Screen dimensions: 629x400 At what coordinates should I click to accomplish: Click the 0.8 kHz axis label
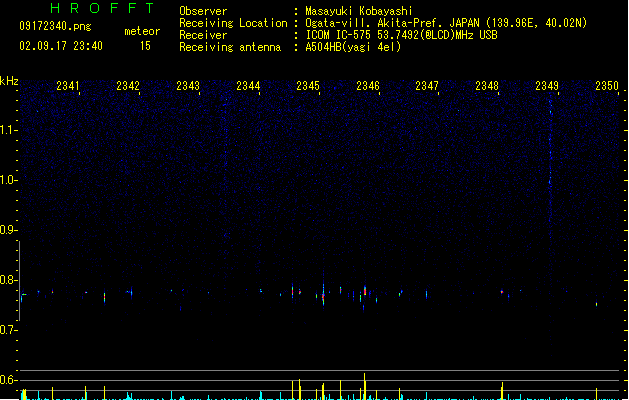[x=8, y=280]
